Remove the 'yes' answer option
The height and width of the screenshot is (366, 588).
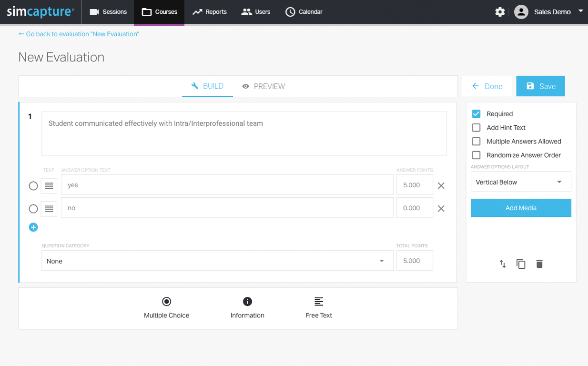[441, 185]
